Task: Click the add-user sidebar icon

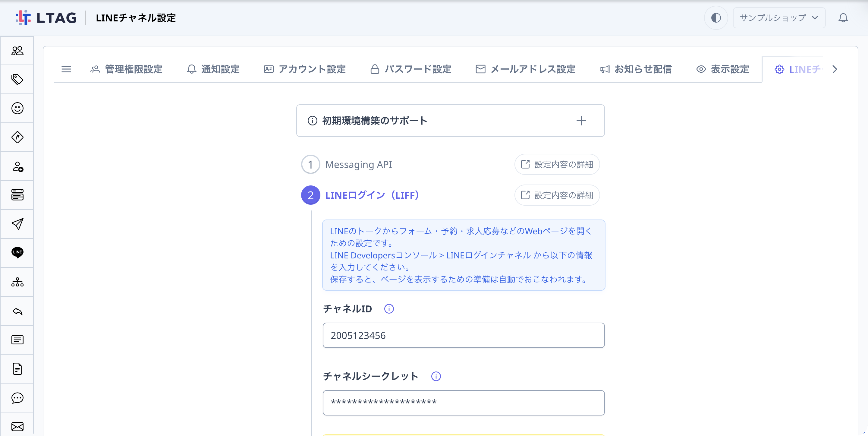Action: coord(17,166)
